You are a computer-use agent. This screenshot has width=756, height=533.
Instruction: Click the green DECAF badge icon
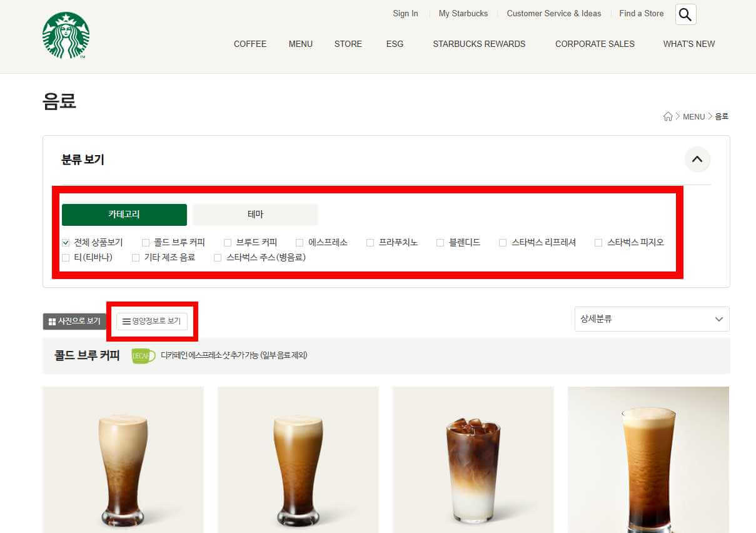[143, 356]
